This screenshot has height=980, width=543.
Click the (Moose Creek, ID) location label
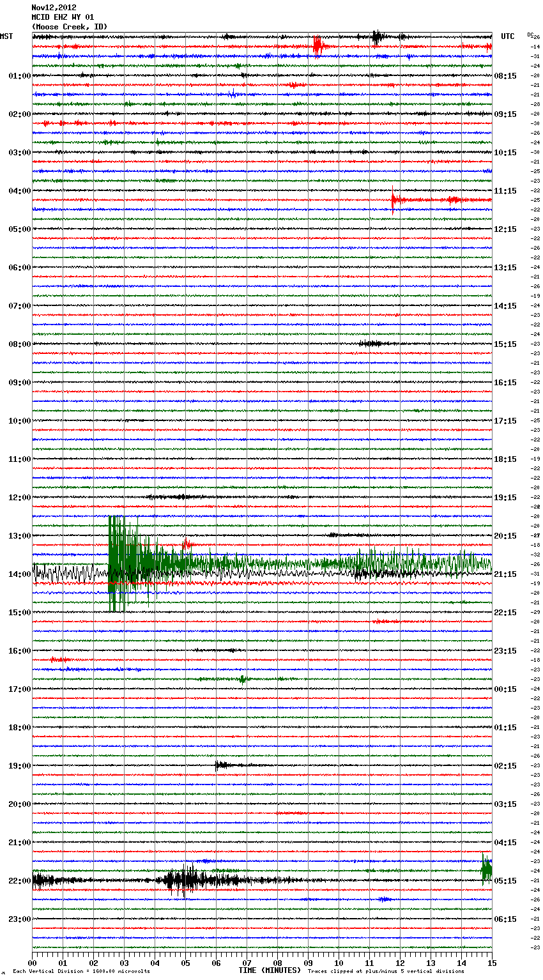(x=70, y=27)
